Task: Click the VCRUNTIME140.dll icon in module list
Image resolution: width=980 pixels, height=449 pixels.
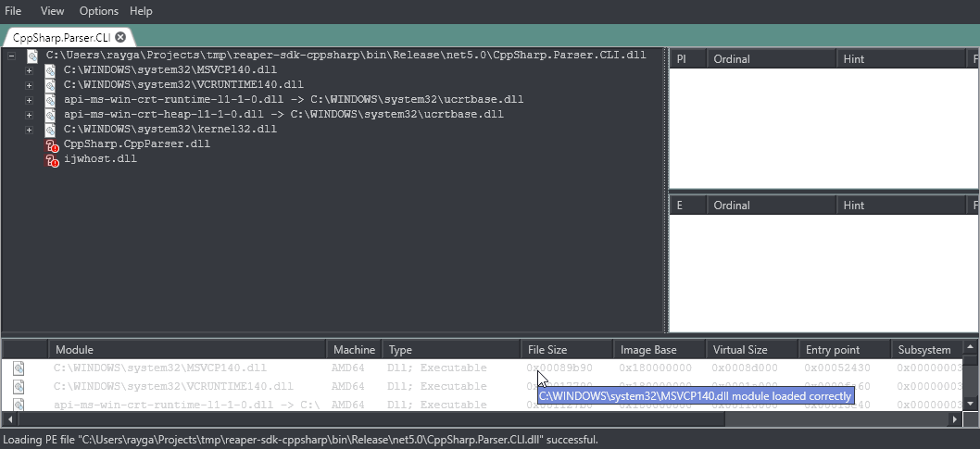Action: (19, 387)
